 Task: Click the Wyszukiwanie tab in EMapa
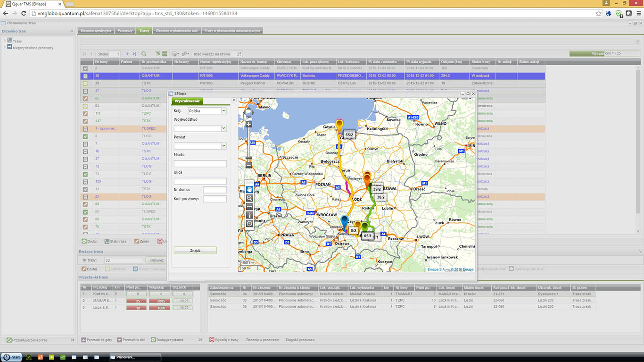(x=187, y=101)
